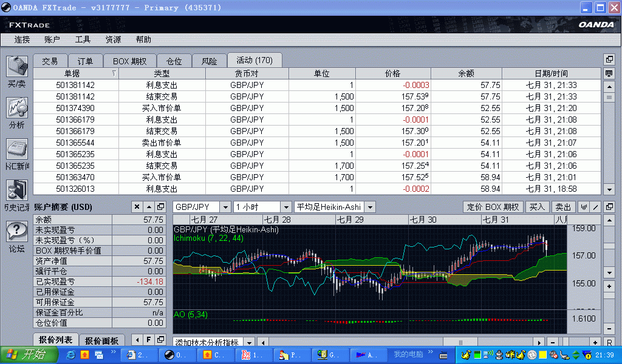Open the 历史记录 history icon in sidebar

16,189
